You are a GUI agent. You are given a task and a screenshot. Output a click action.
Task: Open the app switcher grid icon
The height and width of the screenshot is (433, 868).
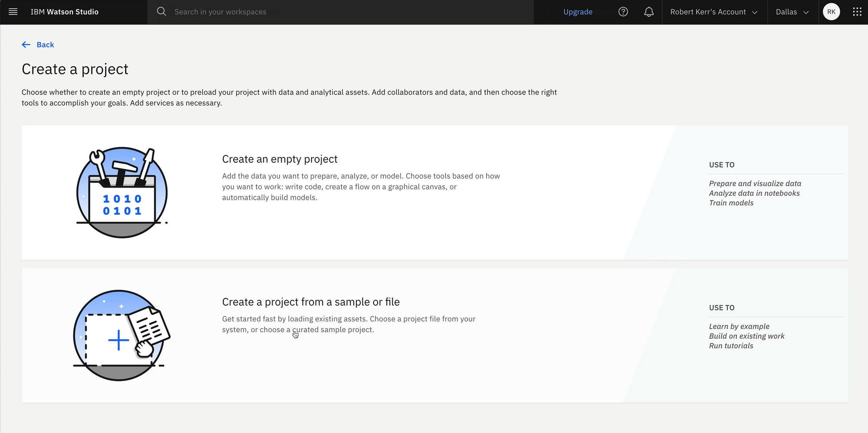click(857, 12)
